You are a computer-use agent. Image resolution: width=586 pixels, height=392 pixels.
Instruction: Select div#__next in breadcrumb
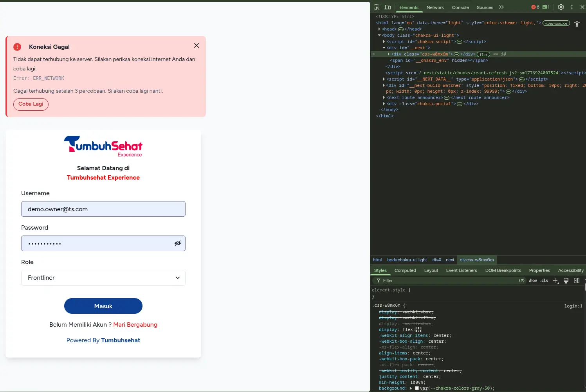[443, 260]
